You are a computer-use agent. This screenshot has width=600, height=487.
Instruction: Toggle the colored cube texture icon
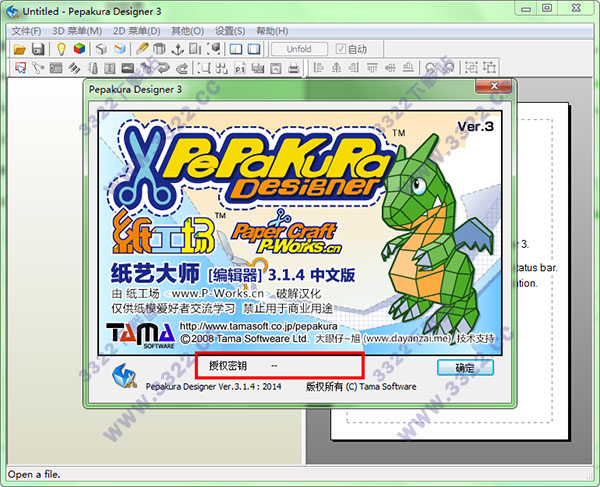click(x=79, y=49)
